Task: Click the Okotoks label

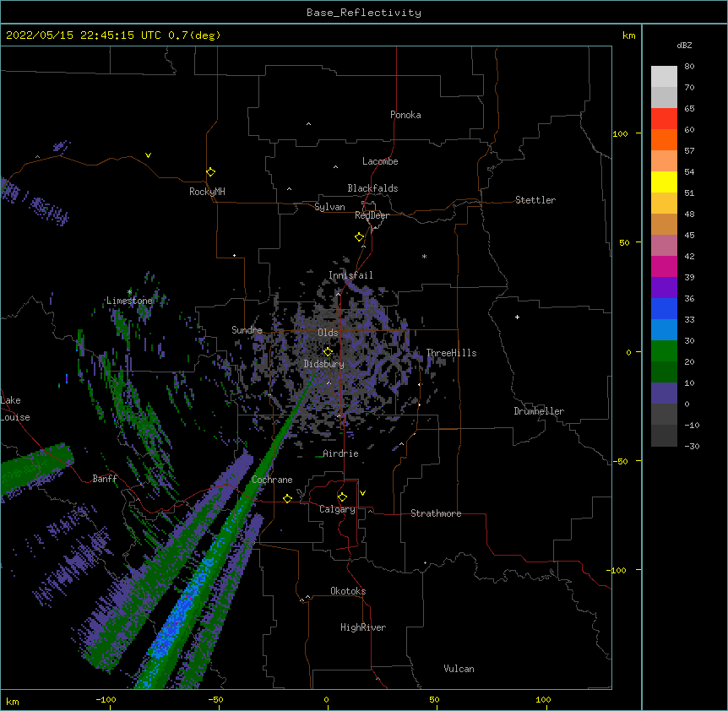Action: [348, 591]
